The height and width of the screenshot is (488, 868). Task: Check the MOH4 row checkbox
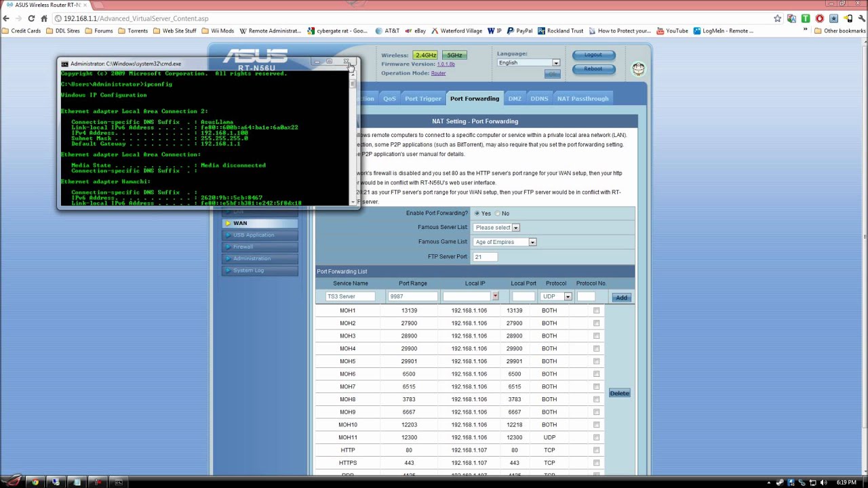(x=596, y=348)
